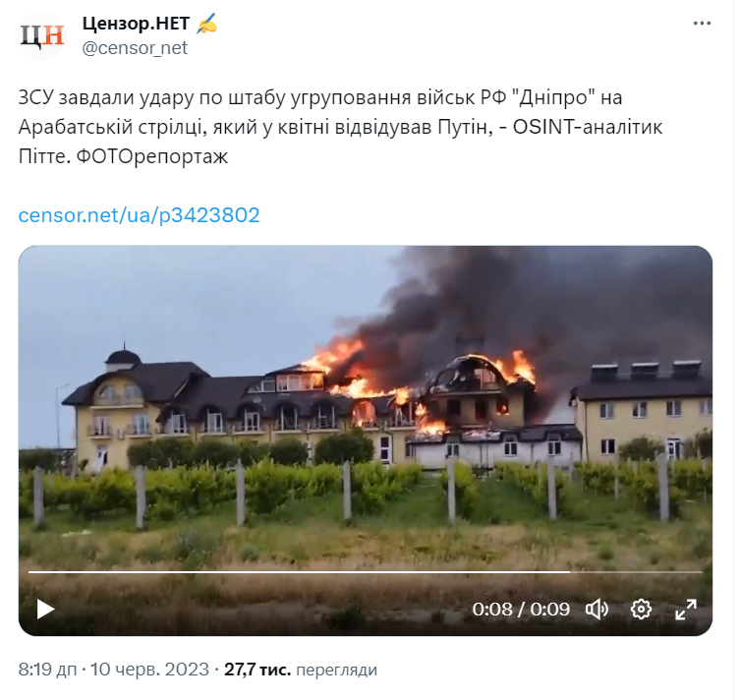Click the word ФОТОрепортаж in the tweet
The width and height of the screenshot is (740, 700).
coord(152,156)
